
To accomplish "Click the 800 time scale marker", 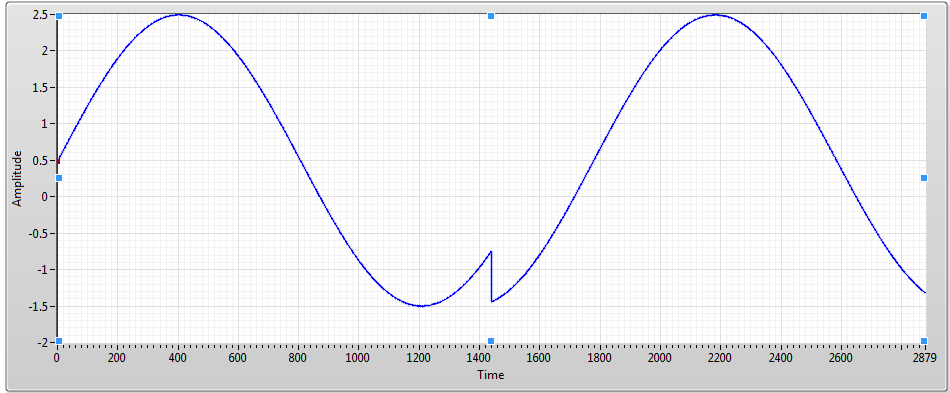I will [297, 357].
